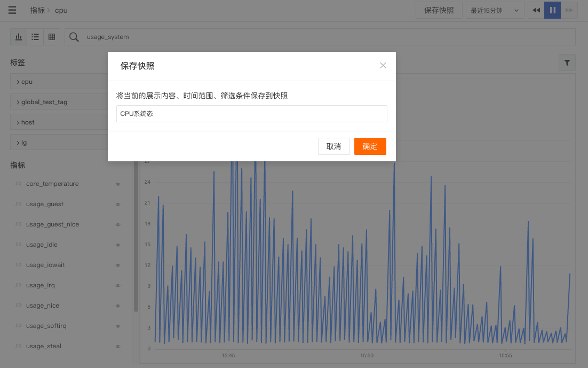Open the hamburger navigation menu
This screenshot has height=368, width=588.
(12, 10)
